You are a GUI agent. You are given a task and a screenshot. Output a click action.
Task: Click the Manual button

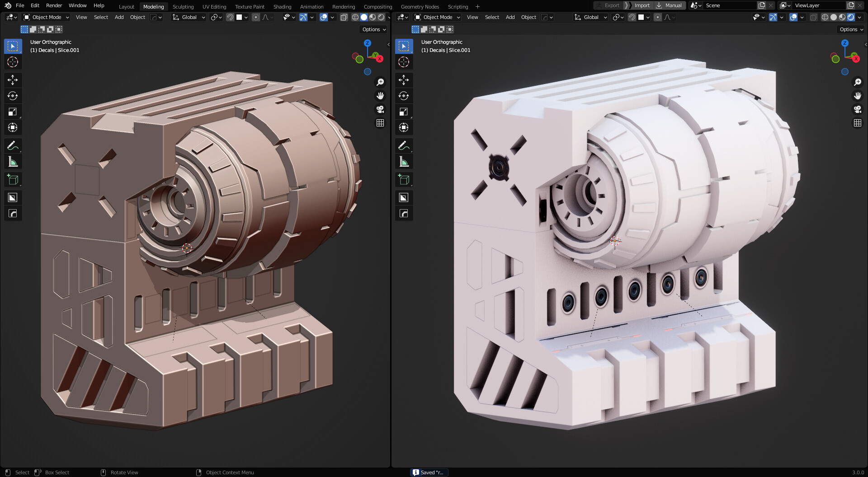pos(673,5)
